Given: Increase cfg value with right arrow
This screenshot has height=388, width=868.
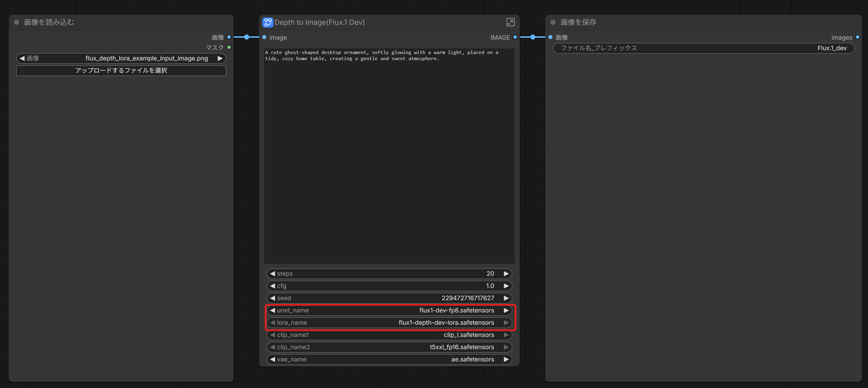Looking at the screenshot, I should 506,286.
